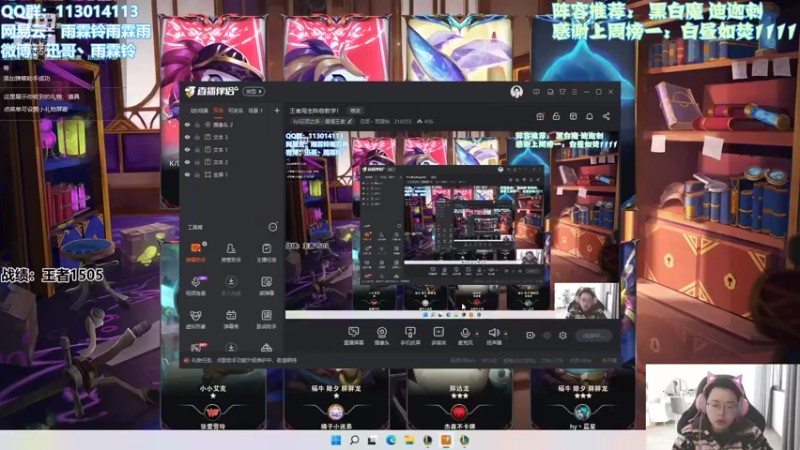The height and width of the screenshot is (450, 800).
Task: Open the 视频连麦 video co-stream tool
Action: coord(195,286)
